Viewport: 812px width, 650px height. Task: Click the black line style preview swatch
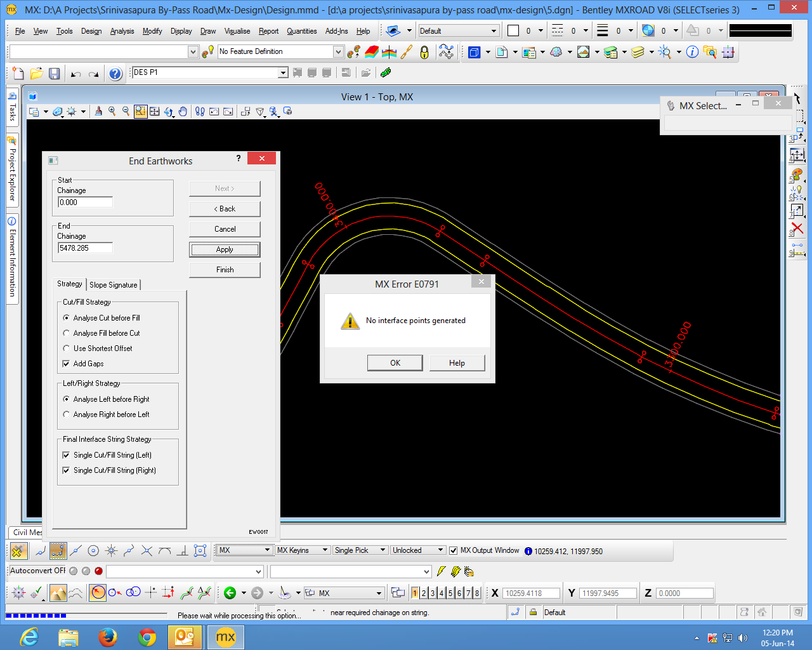(x=761, y=30)
